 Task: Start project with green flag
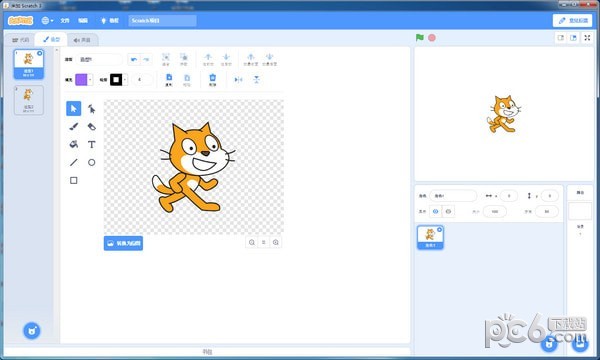(x=420, y=37)
